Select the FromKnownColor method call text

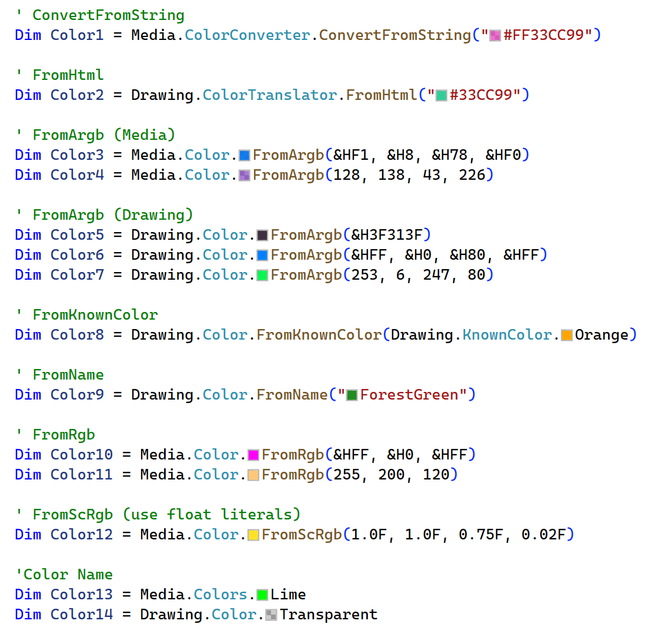coord(319,334)
